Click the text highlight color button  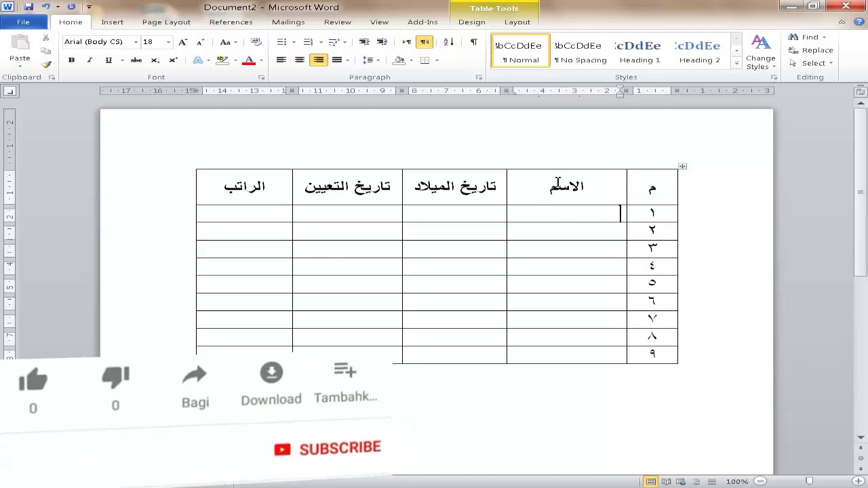[x=222, y=60]
